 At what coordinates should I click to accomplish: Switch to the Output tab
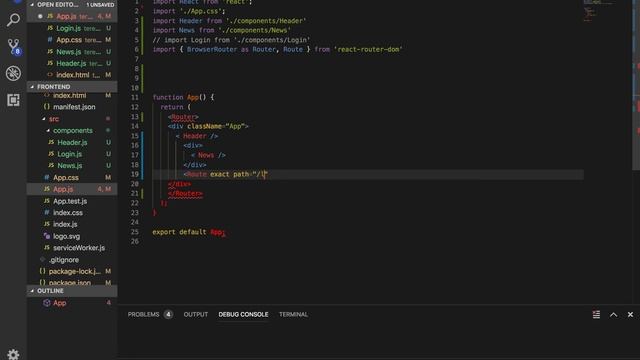(196, 314)
